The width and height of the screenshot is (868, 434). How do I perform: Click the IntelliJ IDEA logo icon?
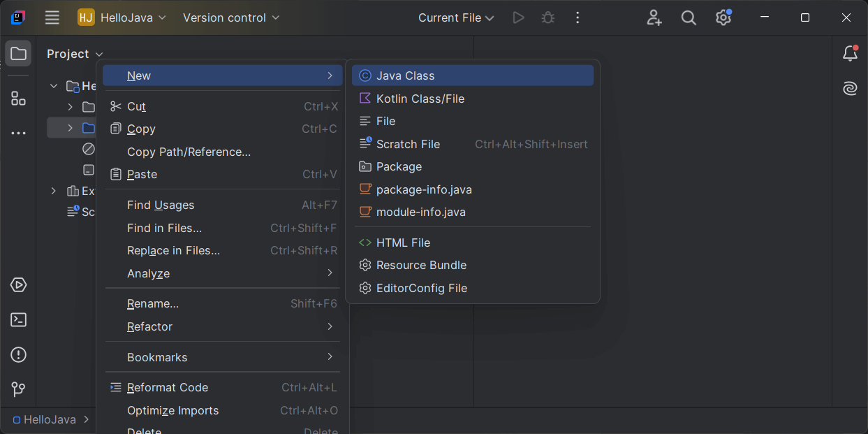18,17
